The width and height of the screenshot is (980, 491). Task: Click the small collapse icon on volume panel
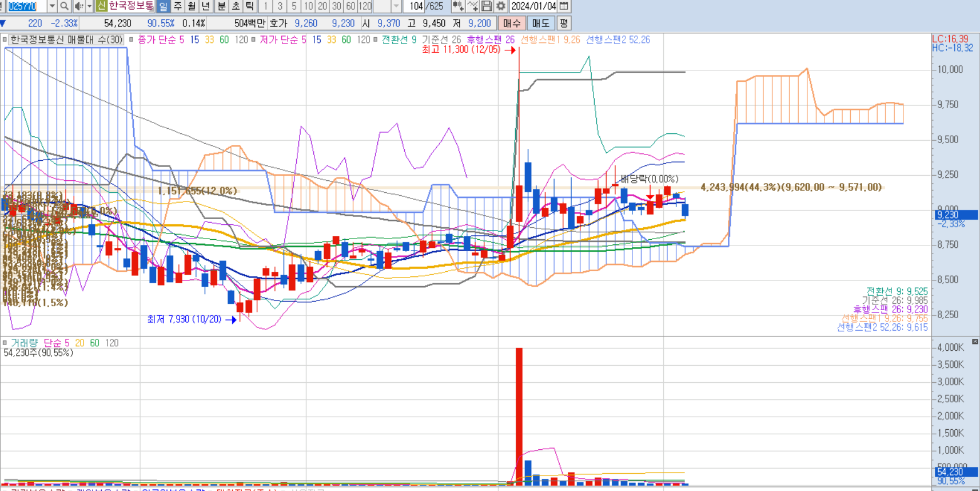(975, 342)
